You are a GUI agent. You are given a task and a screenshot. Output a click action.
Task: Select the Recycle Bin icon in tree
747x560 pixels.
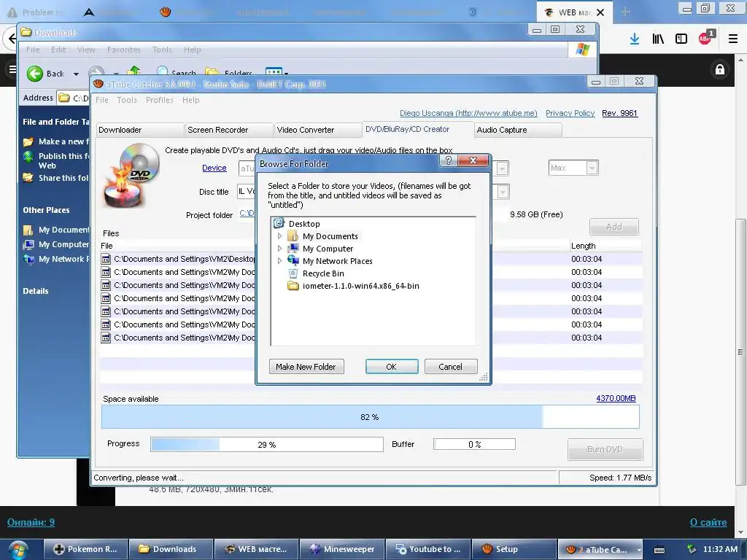293,273
